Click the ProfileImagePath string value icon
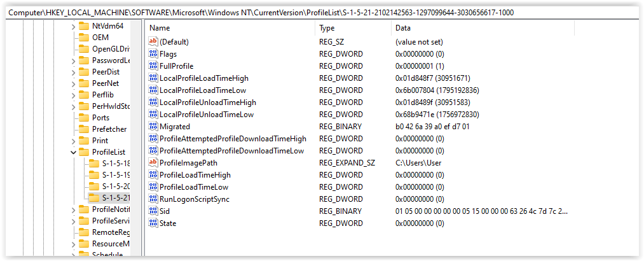This screenshot has width=644, height=261. coord(153,162)
